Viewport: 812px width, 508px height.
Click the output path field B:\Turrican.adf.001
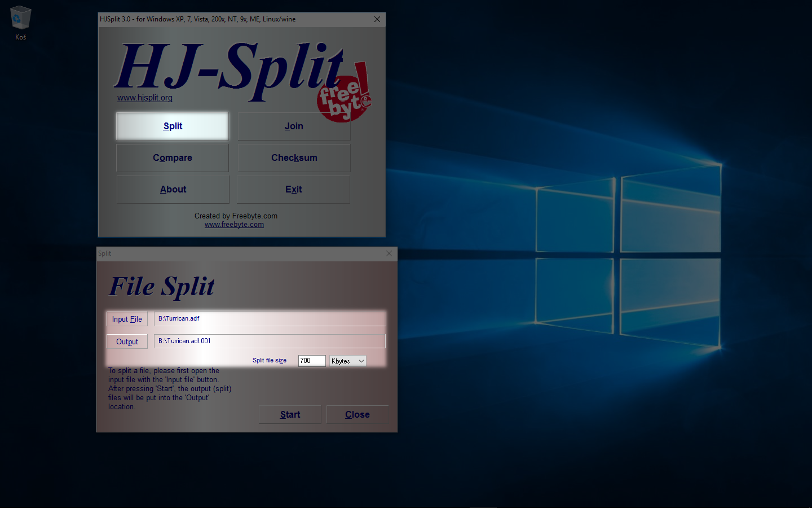[270, 341]
